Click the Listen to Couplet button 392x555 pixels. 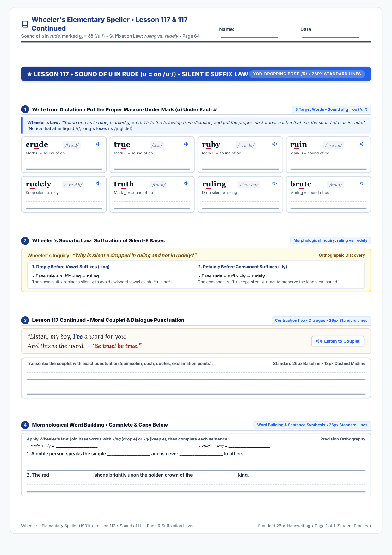pyautogui.click(x=338, y=341)
